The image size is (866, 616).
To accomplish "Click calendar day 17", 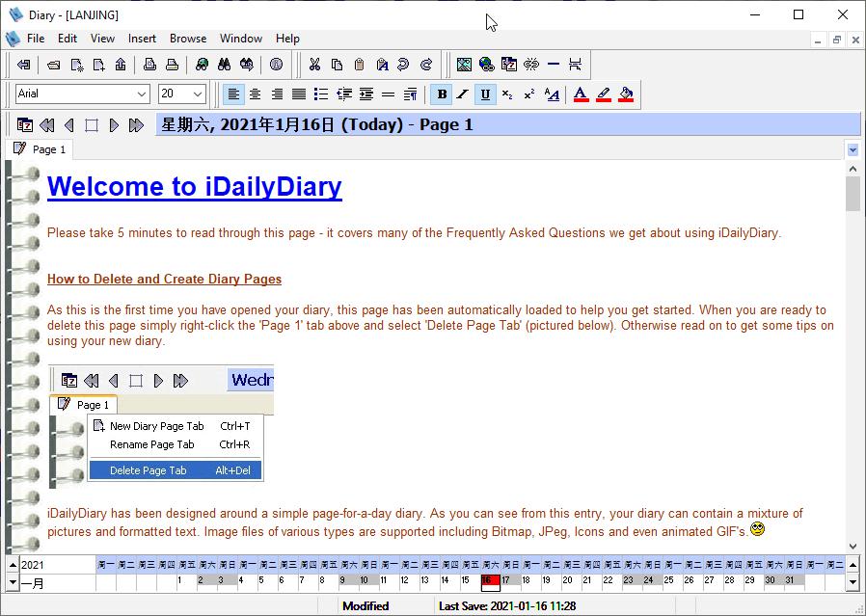I will tap(510, 580).
